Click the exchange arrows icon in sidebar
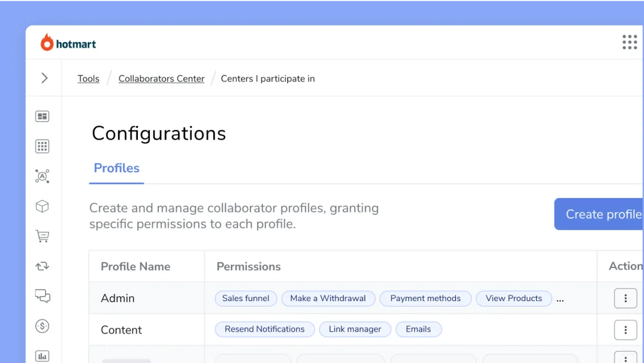 [x=42, y=266]
